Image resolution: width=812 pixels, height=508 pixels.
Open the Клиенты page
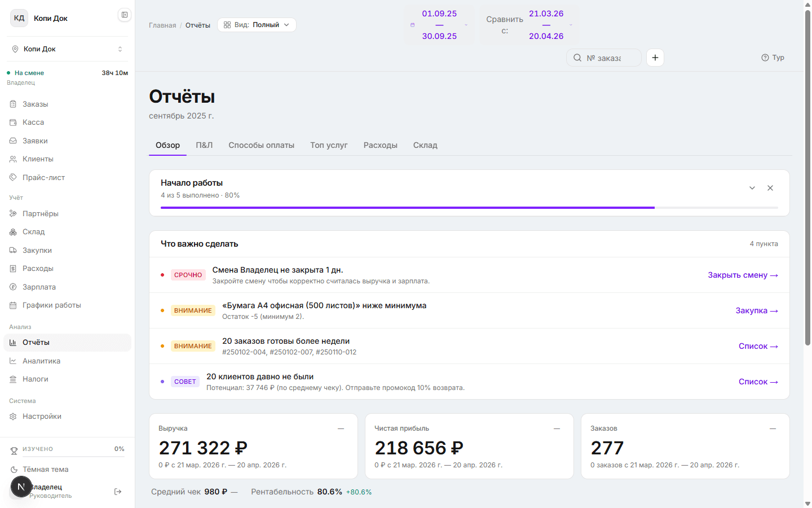[68, 159]
